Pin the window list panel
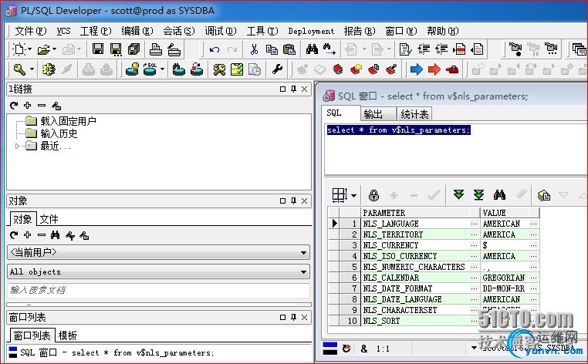Viewport: 588px width, 364px height. pyautogui.click(x=293, y=318)
